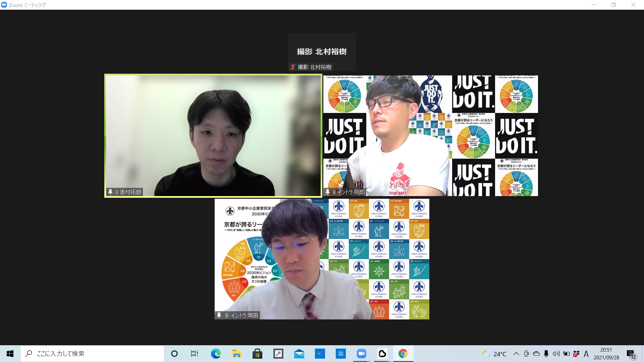This screenshot has width=644, height=362.
Task: Click the taskbar search box ここに入力して検索
Action: [92, 354]
